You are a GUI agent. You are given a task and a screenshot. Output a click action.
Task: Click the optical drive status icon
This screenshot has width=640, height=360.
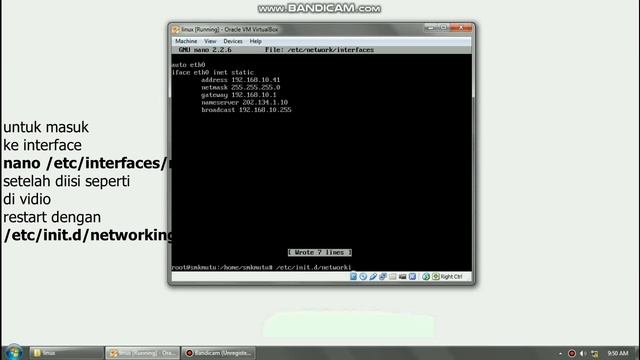coord(363,276)
